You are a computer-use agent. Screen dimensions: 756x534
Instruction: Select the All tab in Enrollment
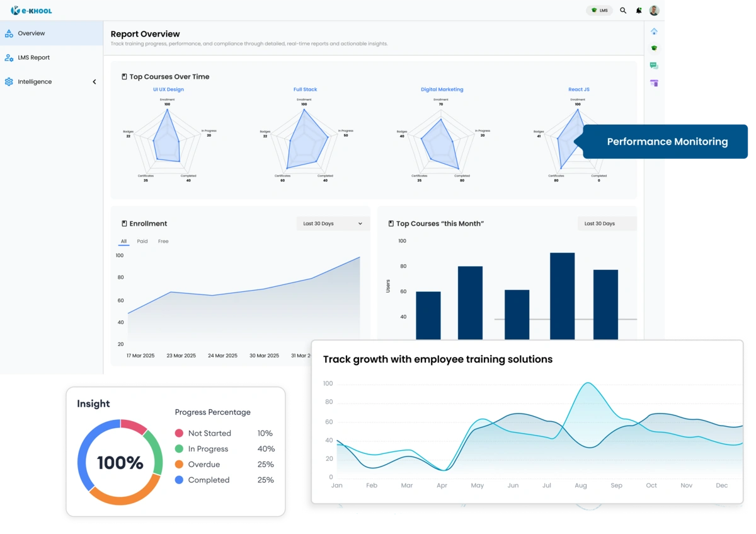(x=123, y=241)
